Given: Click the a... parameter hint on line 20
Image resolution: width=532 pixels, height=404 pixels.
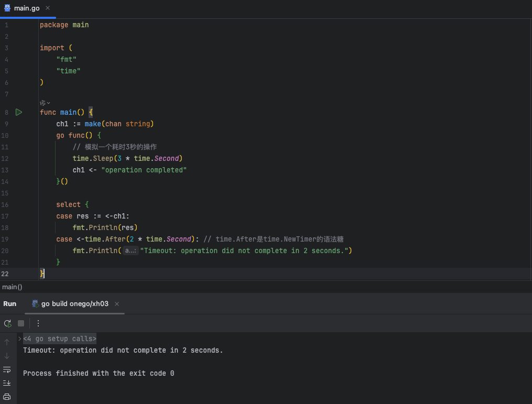Looking at the screenshot, I should point(131,250).
